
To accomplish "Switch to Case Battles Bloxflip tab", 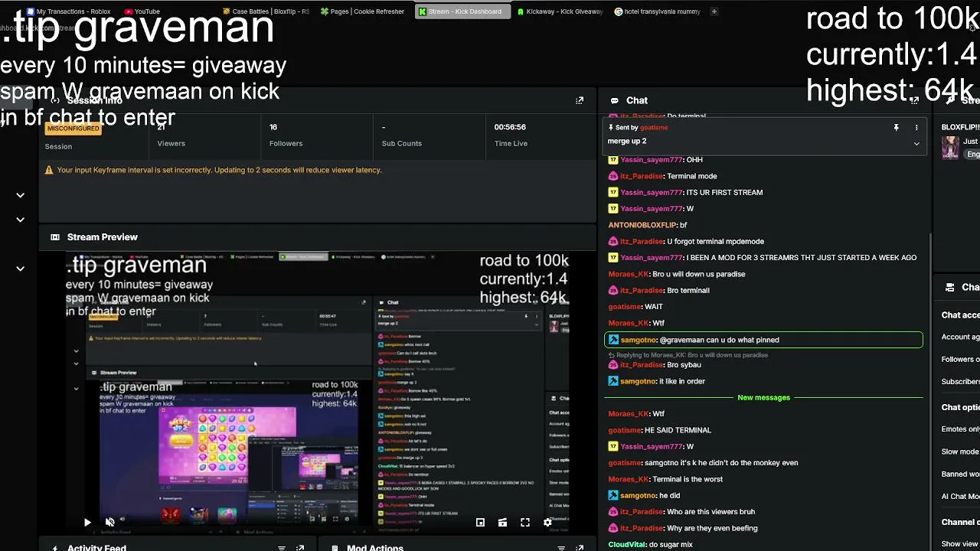I will [266, 11].
